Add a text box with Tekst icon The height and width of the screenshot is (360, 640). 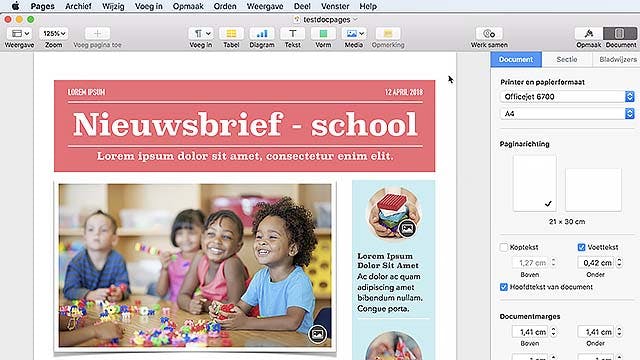point(293,33)
